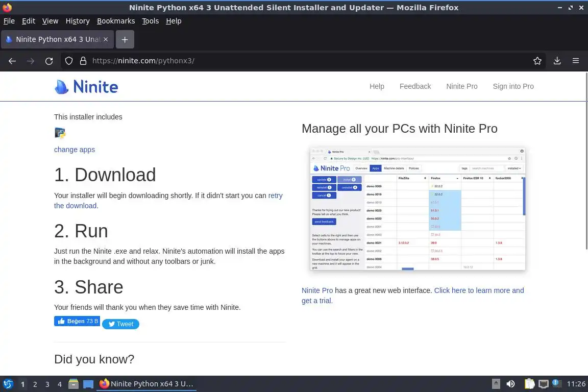Show the desktop from the taskbar
Viewport: 588px width, 392px height.
pos(88,384)
